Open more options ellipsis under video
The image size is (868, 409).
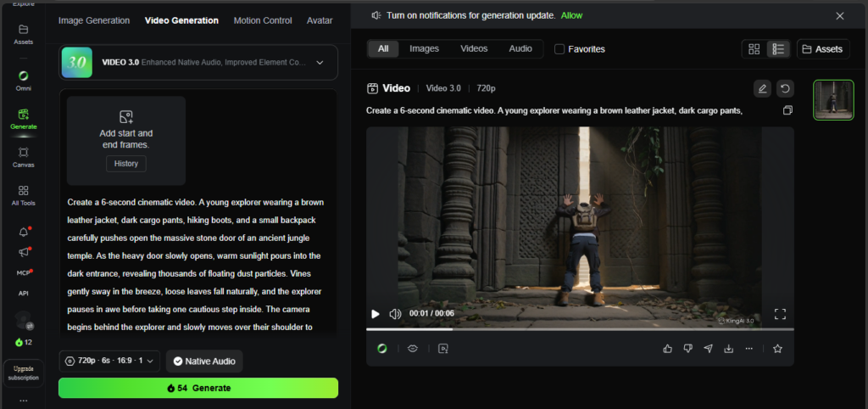click(749, 349)
